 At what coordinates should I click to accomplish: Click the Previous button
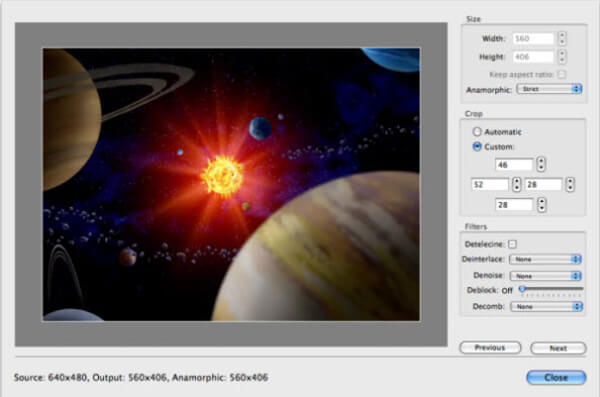[x=490, y=348]
